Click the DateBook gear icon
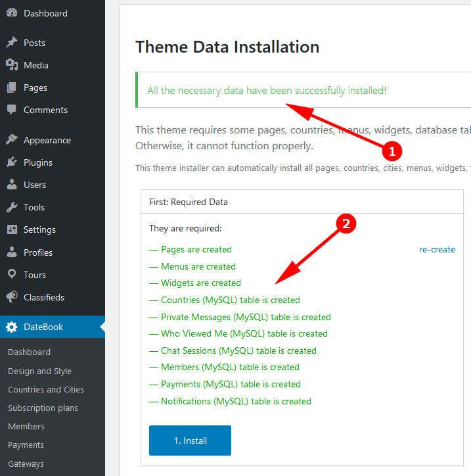The width and height of the screenshot is (471, 476). (x=12, y=327)
